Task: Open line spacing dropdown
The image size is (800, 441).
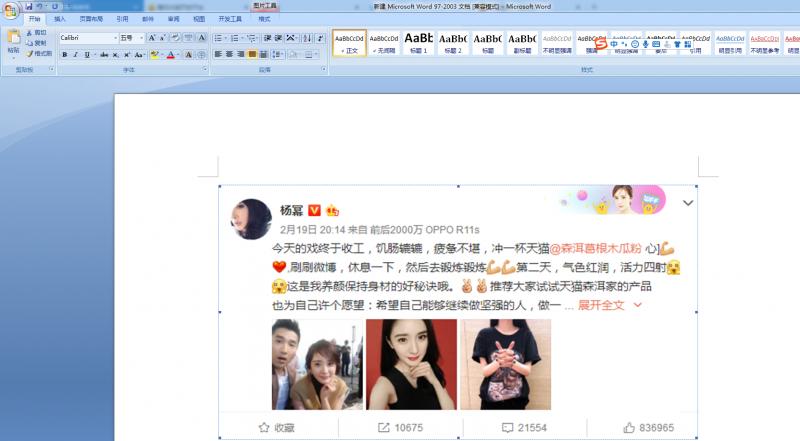Action: (278, 54)
